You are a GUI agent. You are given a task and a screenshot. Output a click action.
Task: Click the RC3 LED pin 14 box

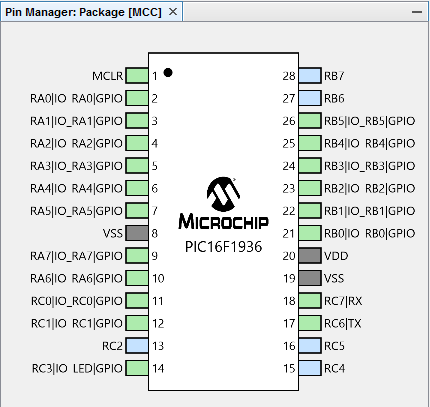click(x=137, y=368)
